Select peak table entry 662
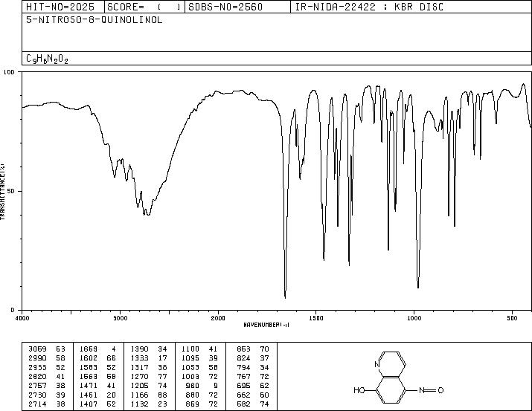 click(x=253, y=395)
